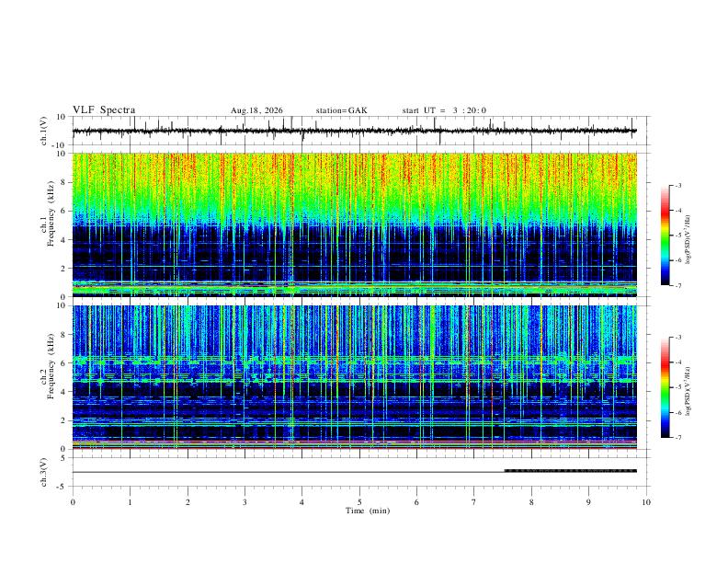Click the station=GAK label
Viewport: 728px width, 563px height.
pos(341,110)
